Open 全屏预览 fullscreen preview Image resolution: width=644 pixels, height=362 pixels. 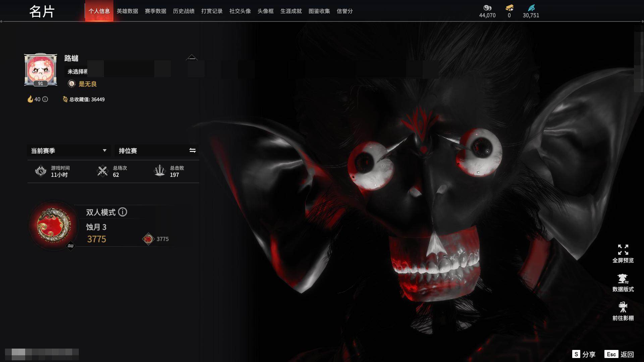click(x=623, y=254)
